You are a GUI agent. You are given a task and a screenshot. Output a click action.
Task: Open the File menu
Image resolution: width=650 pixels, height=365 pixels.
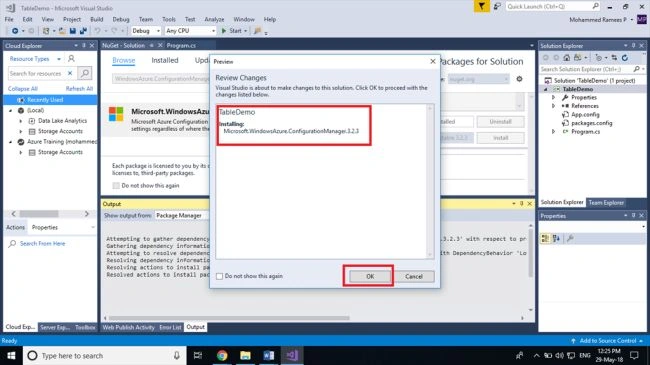9,19
